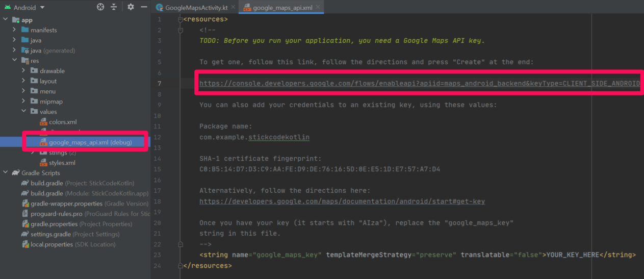The image size is (644, 279).
Task: Open styles.xml in values
Action: click(62, 163)
